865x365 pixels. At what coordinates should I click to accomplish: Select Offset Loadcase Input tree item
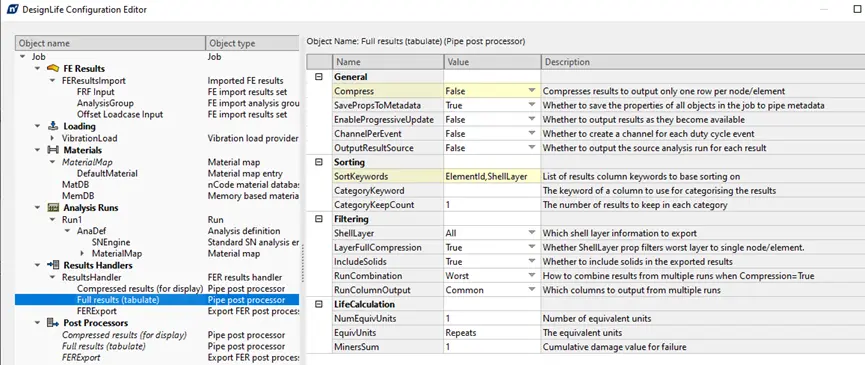tap(120, 115)
